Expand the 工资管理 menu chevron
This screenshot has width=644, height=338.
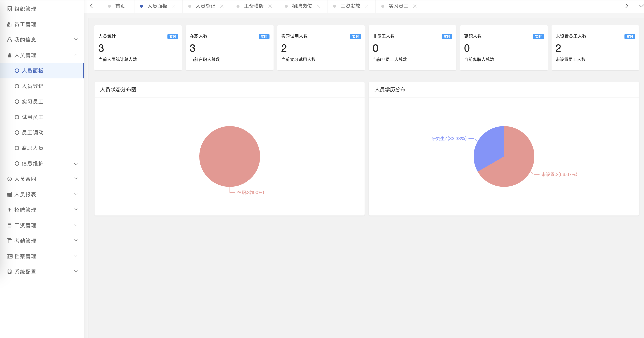(76, 225)
